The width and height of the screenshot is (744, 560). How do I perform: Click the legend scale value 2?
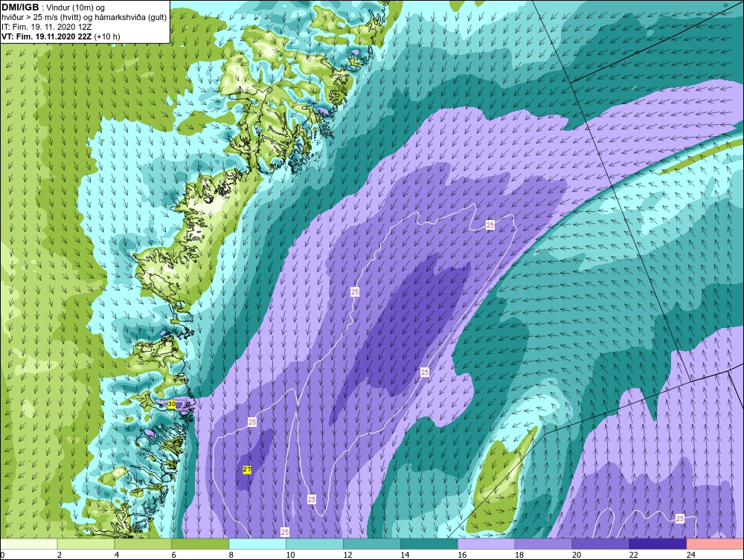click(60, 555)
